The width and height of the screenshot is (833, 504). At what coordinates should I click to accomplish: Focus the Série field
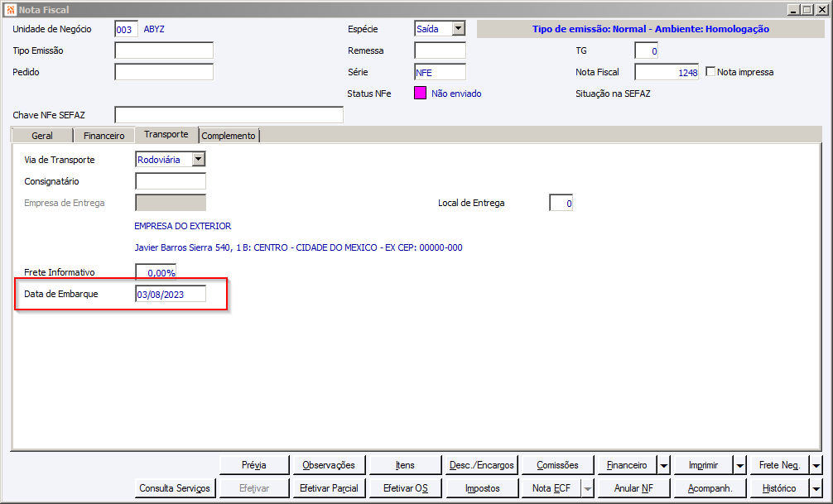[440, 72]
